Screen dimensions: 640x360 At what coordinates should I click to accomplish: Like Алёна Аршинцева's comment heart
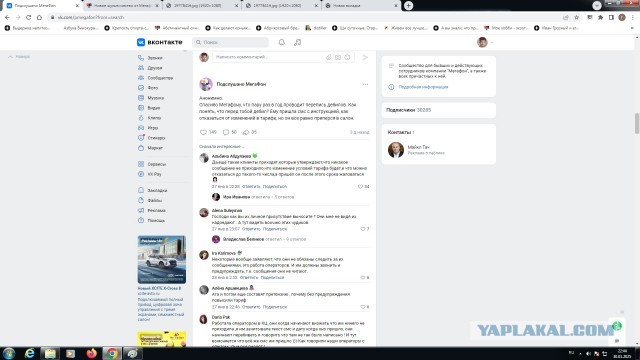[x=364, y=307]
